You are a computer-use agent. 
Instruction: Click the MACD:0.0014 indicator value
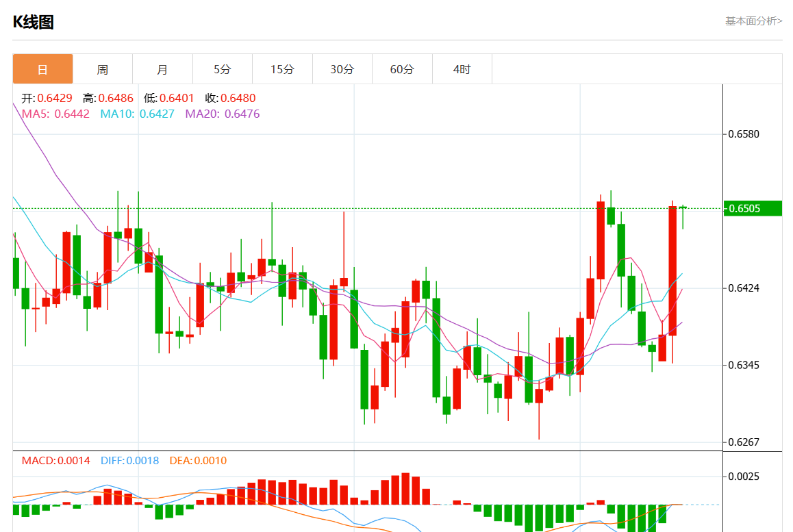point(55,461)
